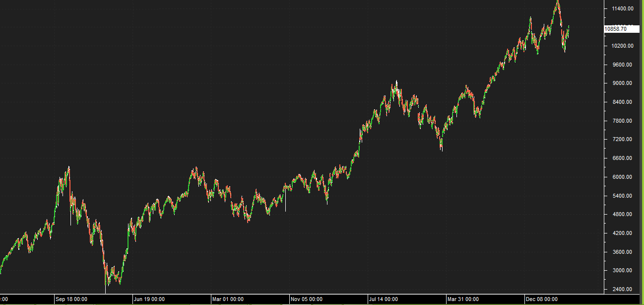Image resolution: width=644 pixels, height=305 pixels.
Task: Click the tick mark beside 5400.00 label
Action: pyautogui.click(x=607, y=195)
